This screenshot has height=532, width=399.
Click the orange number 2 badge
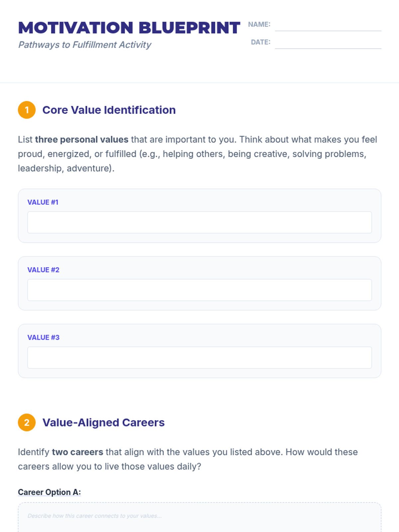[27, 423]
